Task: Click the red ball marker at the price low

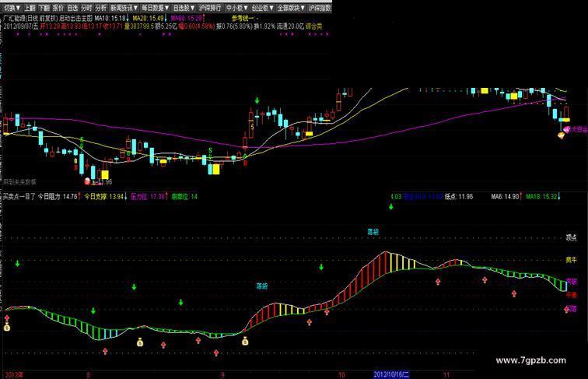Action: (87, 181)
